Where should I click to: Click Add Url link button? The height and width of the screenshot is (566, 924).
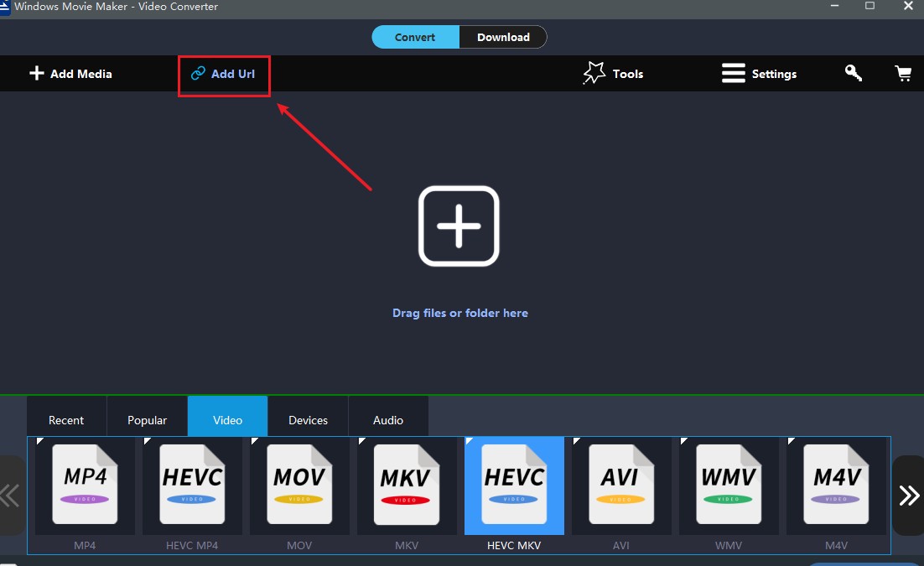(223, 74)
